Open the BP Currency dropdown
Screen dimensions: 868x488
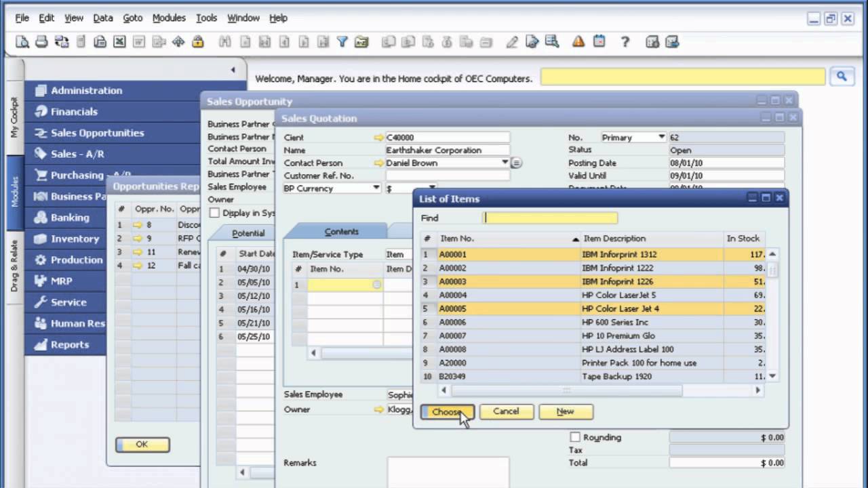tap(376, 188)
